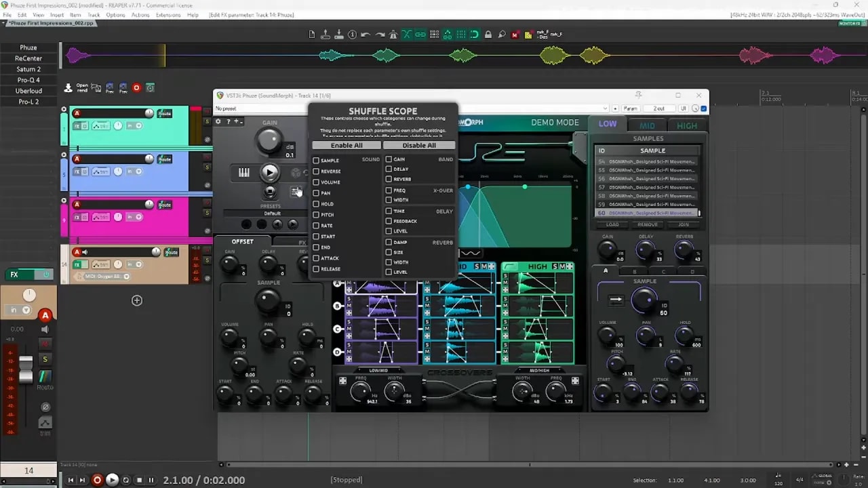868x488 pixels.
Task: Go to previous preset arrow in Phuze
Action: [x=277, y=224]
